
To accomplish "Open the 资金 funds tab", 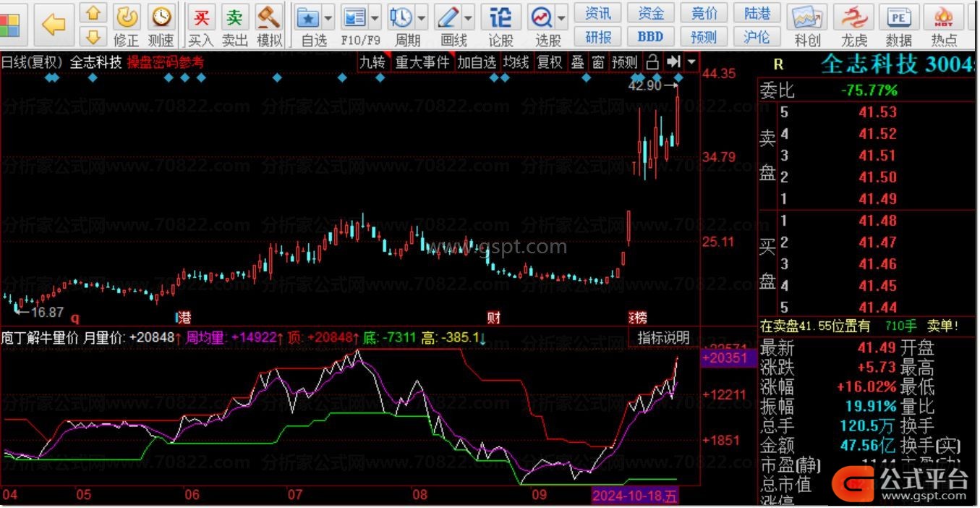I will point(651,13).
